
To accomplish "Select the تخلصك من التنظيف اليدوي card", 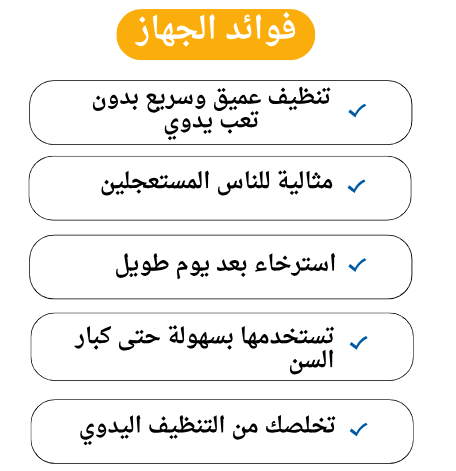I will click(222, 432).
